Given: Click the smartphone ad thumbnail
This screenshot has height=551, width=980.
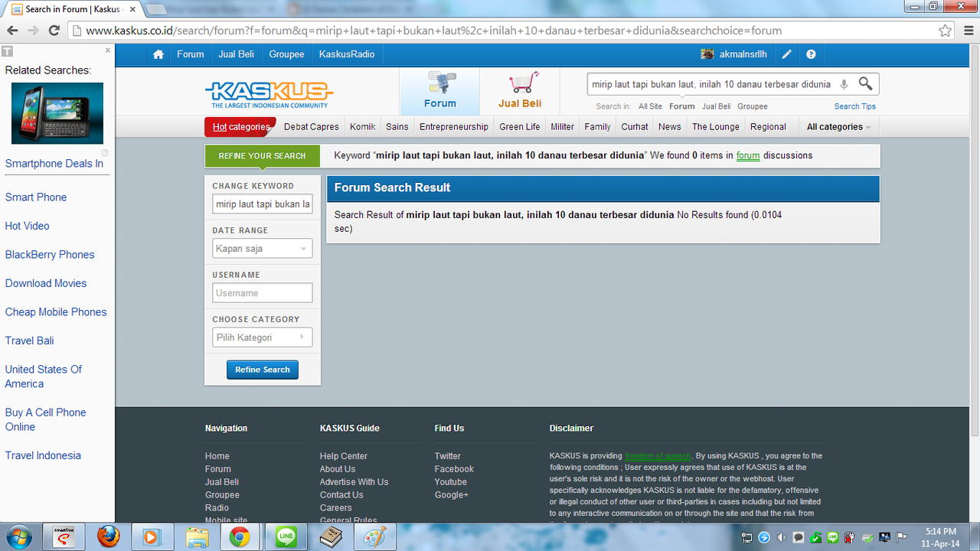Looking at the screenshot, I should click(57, 113).
